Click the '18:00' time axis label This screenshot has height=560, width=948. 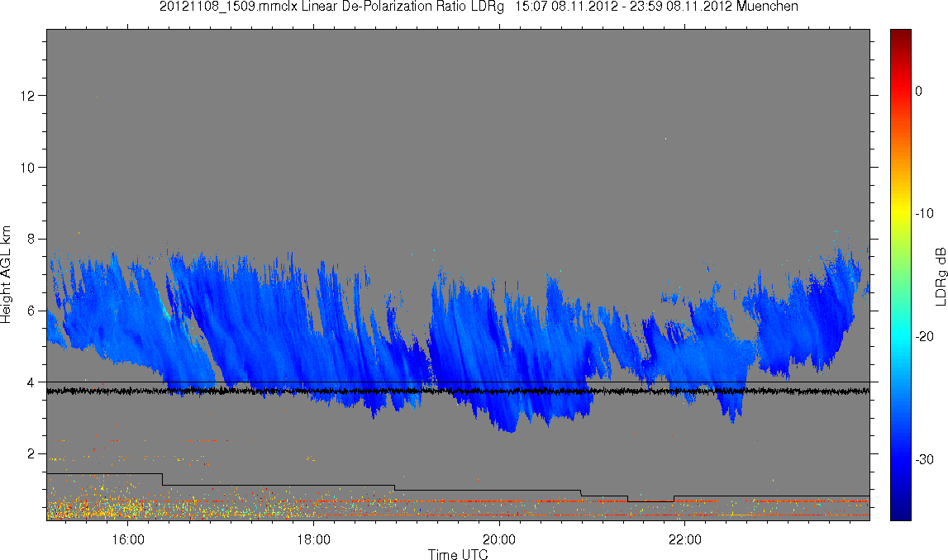(x=314, y=539)
